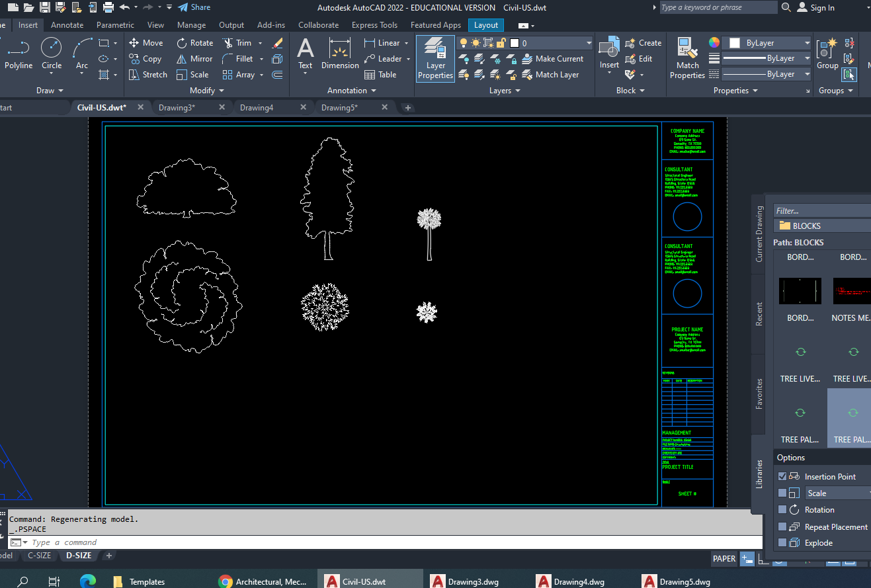Open Layer Properties manager
The width and height of the screenshot is (871, 588).
click(x=435, y=58)
